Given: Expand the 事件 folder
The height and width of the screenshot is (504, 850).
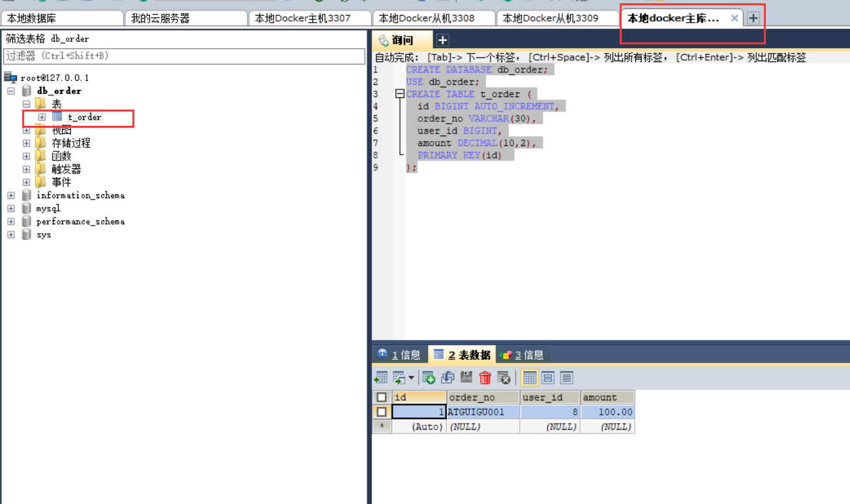Looking at the screenshot, I should click(26, 183).
